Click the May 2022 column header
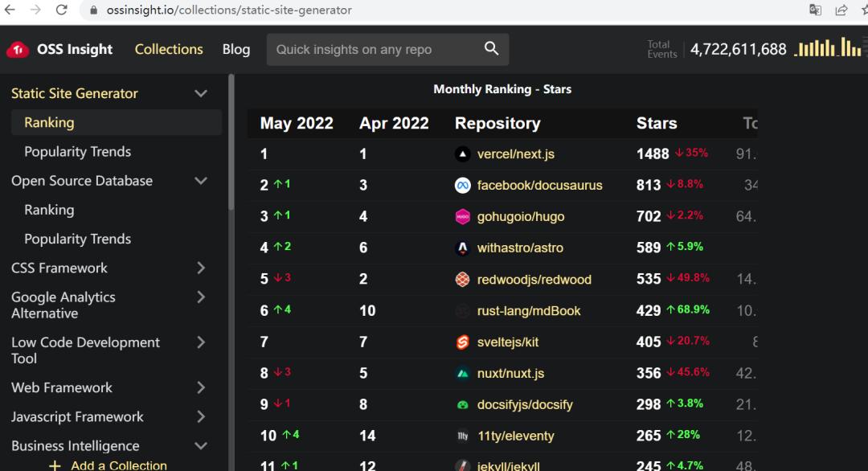The image size is (868, 471). pos(297,123)
